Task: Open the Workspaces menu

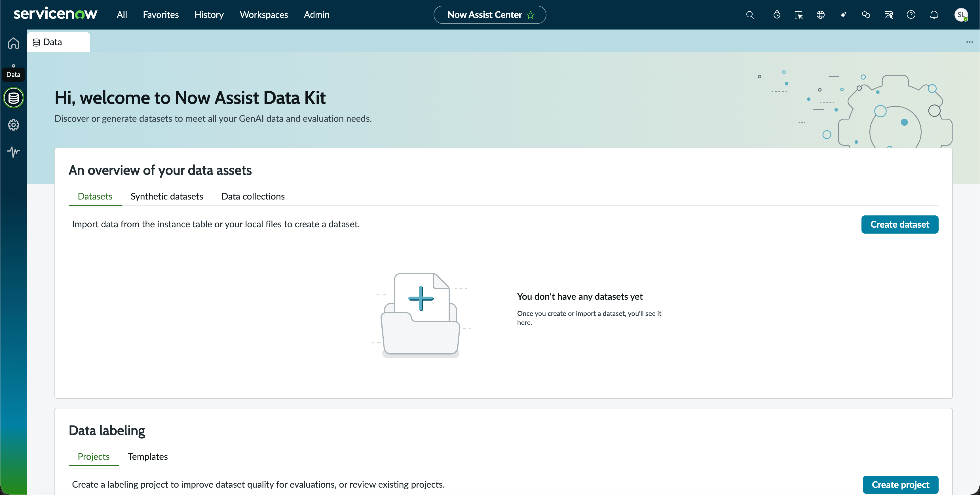Action: pyautogui.click(x=264, y=15)
